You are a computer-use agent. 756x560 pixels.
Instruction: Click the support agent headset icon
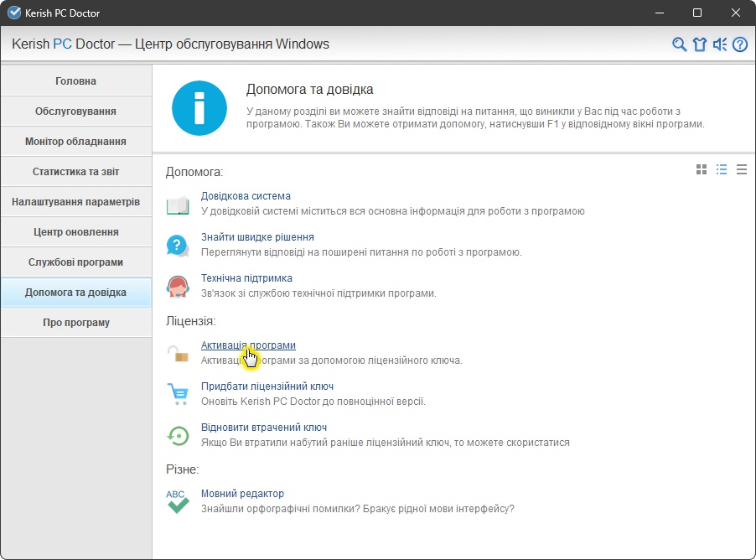coord(178,286)
